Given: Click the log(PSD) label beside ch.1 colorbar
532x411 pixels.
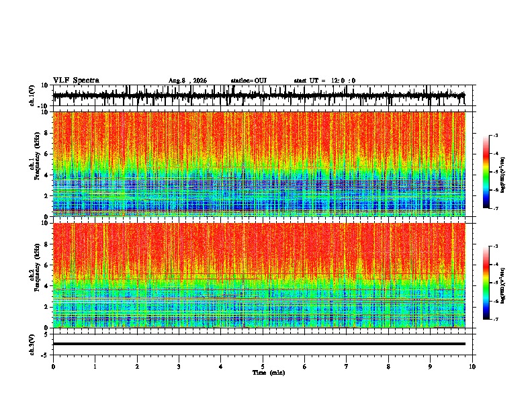Looking at the screenshot, I should tap(502, 175).
